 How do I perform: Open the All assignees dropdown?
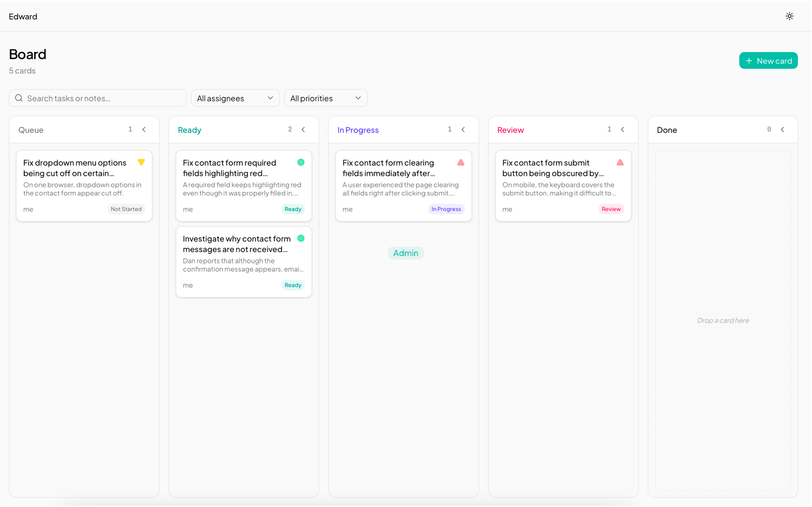point(235,98)
